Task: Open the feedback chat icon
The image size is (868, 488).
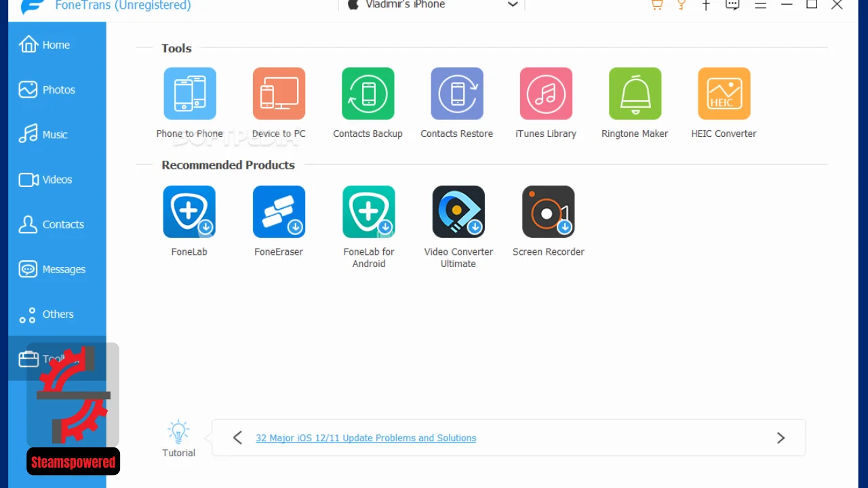Action: (x=732, y=4)
